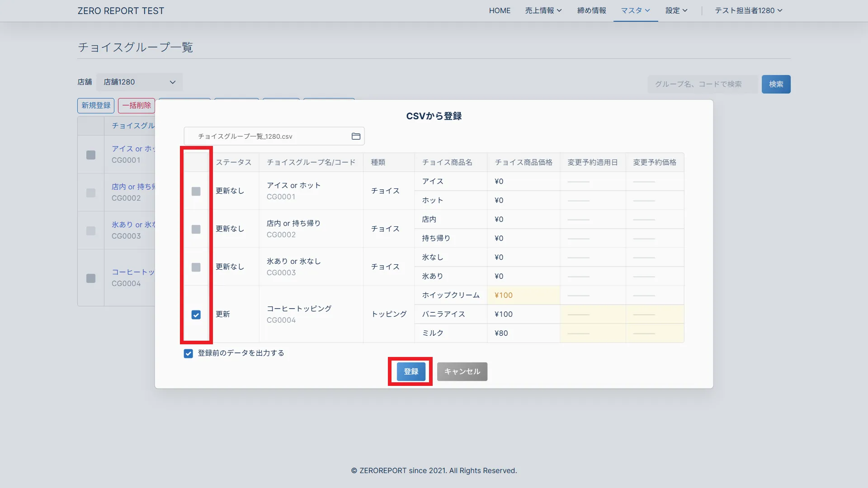
Task: Click the チョイスグループ一覧_1280.csv file input
Action: pyautogui.click(x=267, y=136)
